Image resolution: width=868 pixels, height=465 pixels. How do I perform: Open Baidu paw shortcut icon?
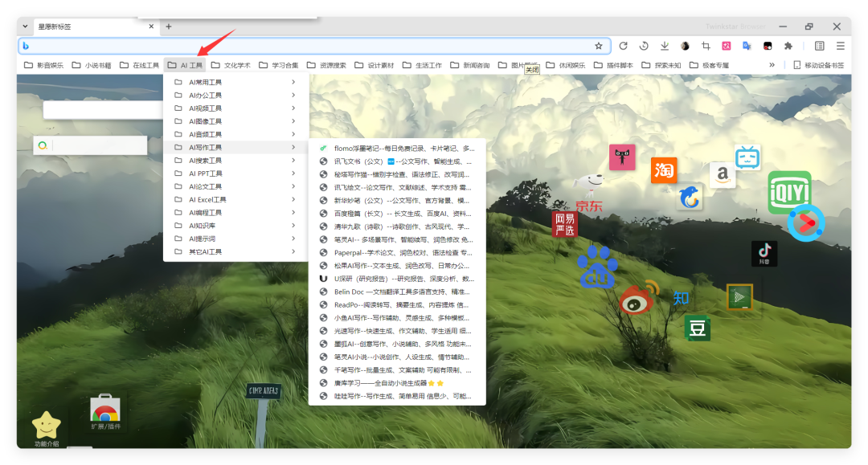coord(597,267)
